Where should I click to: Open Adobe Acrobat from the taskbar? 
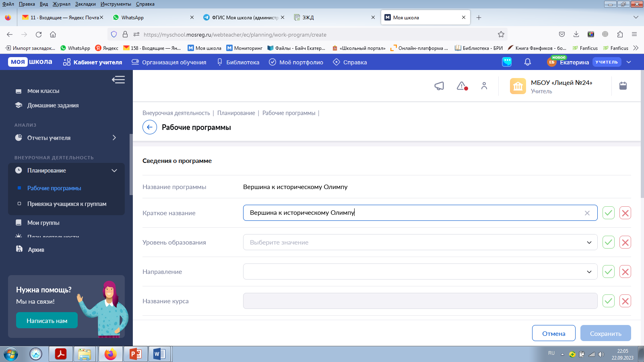[61, 354]
